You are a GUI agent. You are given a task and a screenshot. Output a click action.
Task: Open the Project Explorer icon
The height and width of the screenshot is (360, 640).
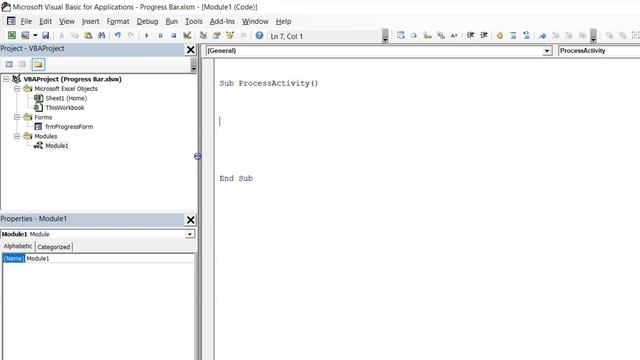[x=203, y=36]
